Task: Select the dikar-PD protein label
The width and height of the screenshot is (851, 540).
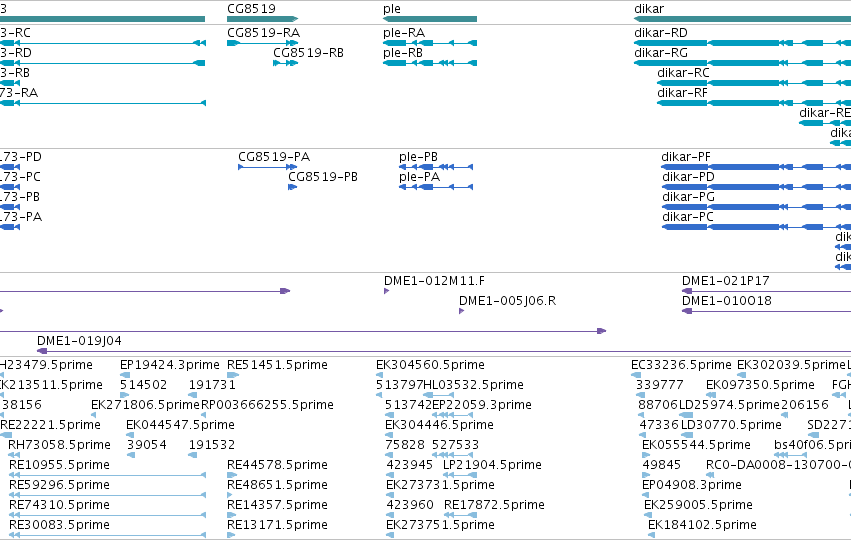Action: tap(688, 177)
